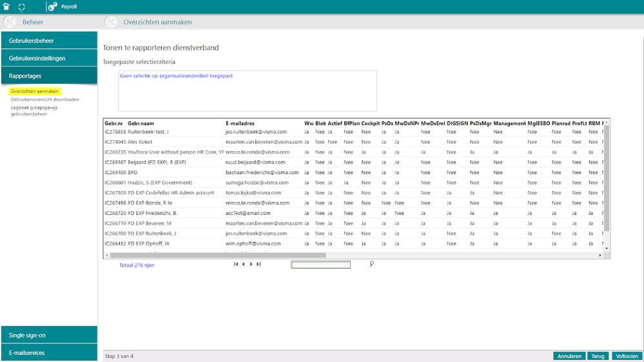Click the search input field below table
Viewport: 644px width, 362px height.
[x=320, y=265]
